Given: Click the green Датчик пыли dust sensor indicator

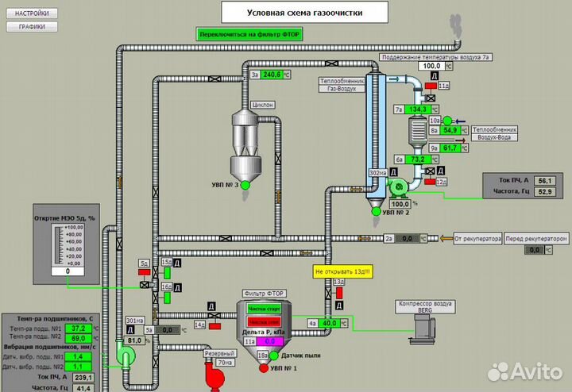Looking at the screenshot, I should (274, 355).
